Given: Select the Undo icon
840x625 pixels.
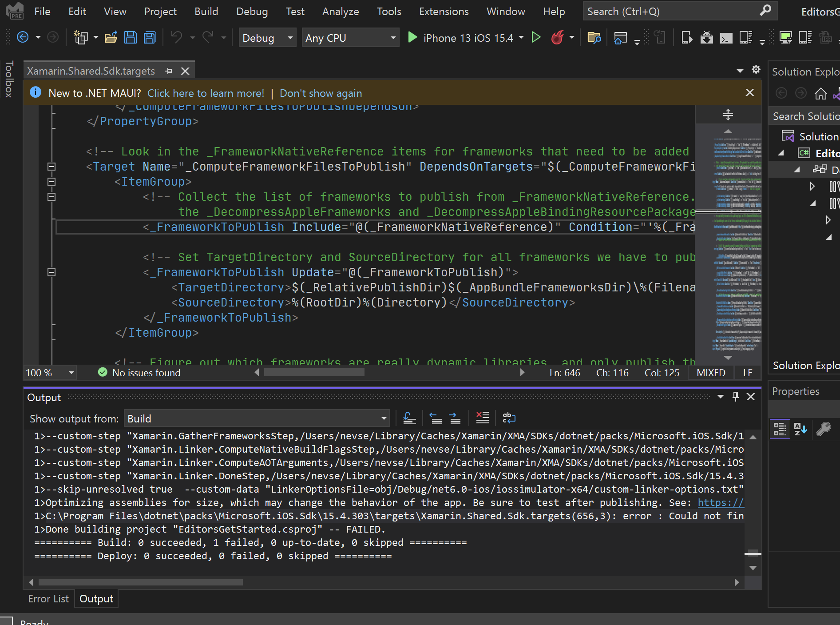Looking at the screenshot, I should (177, 37).
